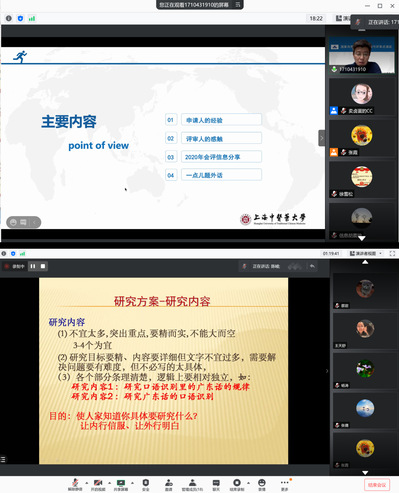Enter full screen mode in lower window
399x493 pixels.
392,254
